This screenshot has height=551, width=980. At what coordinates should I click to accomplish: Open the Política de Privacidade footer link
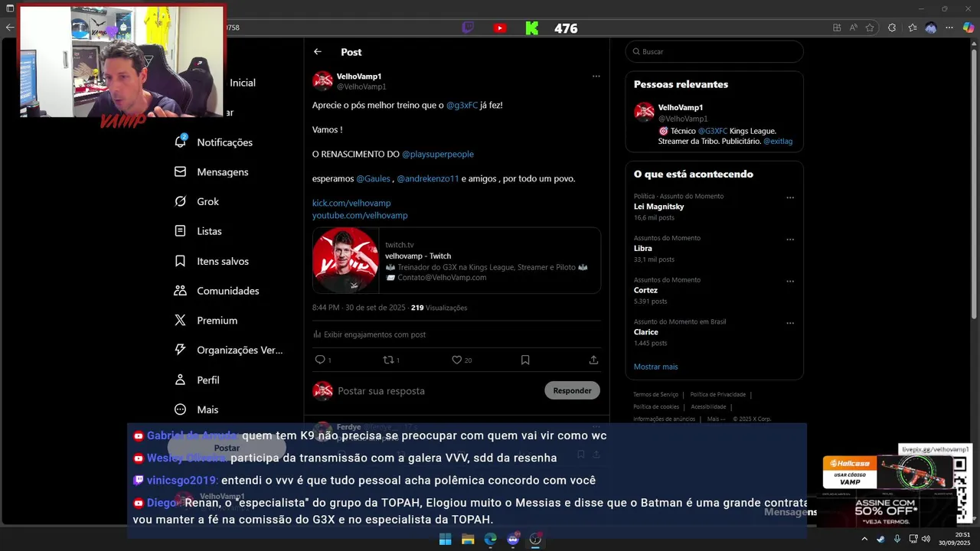[x=717, y=395]
